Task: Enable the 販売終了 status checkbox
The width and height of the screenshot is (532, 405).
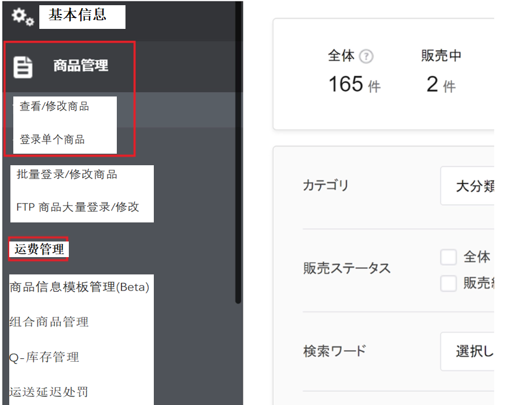Action: 449,283
